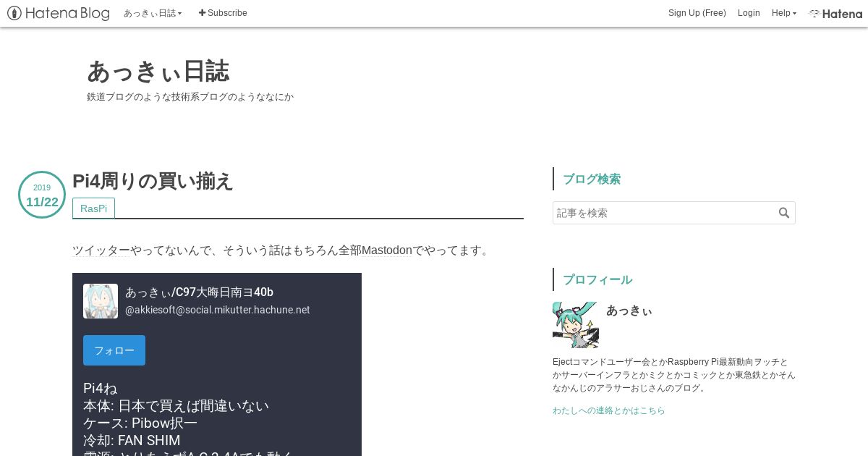The width and height of the screenshot is (868, 456).
Task: Select the Pi4ね line in the embedded post
Action: (100, 388)
